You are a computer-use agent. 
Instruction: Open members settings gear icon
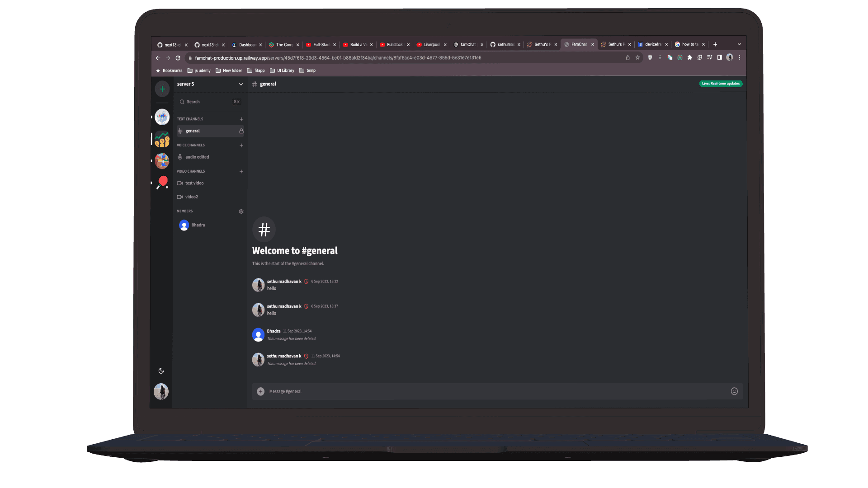(241, 211)
